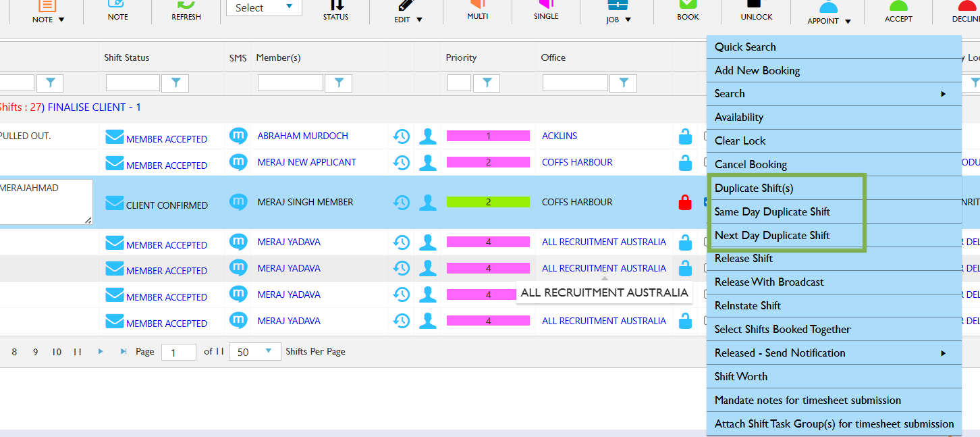
Task: Open SMS chat icon for Abraham Murdoch
Action: 238,136
